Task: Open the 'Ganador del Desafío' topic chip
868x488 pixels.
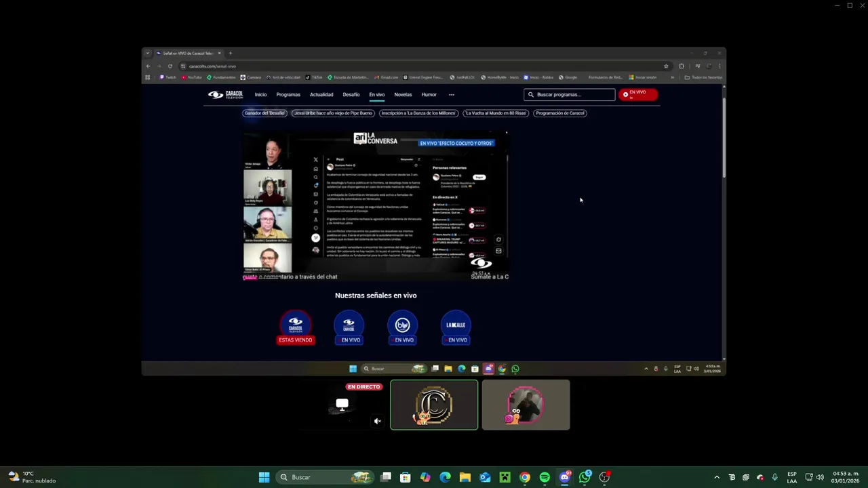Action: click(264, 113)
